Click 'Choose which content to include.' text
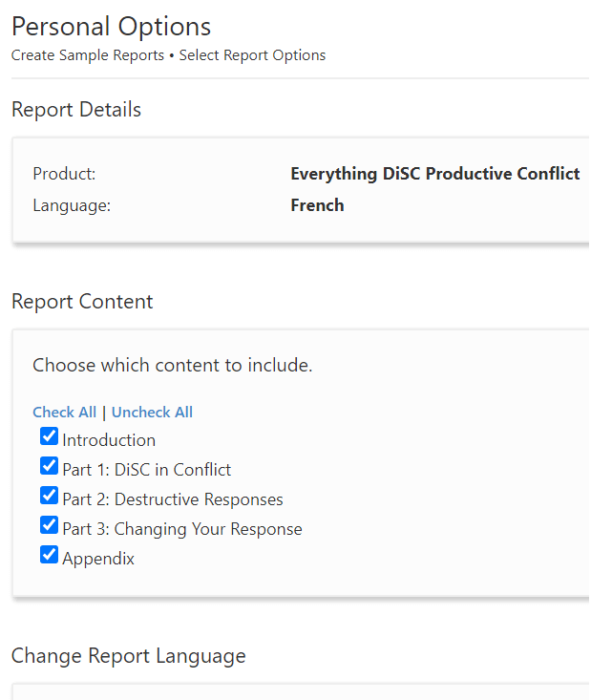The image size is (591, 700). coord(172,365)
